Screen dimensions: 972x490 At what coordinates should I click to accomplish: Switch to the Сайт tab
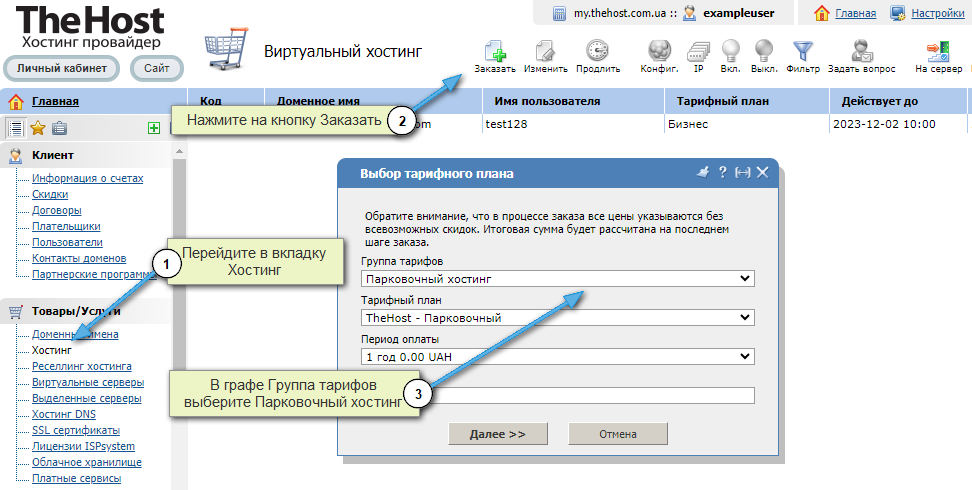pos(157,68)
